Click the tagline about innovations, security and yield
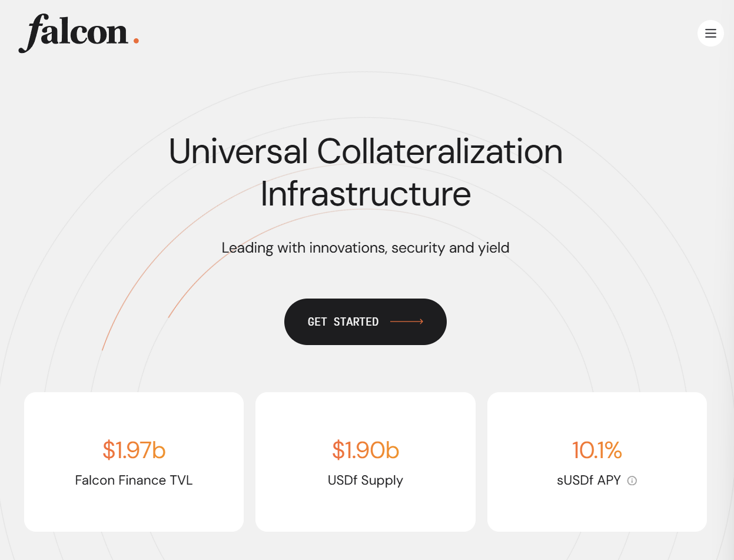Image resolution: width=734 pixels, height=560 pixels. tap(366, 248)
